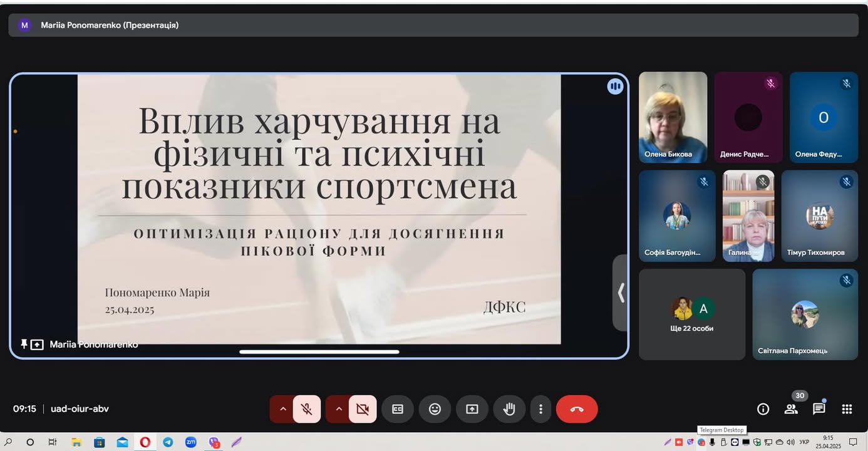
Task: Click Telegram tray icon under the tooltip
Action: point(701,442)
